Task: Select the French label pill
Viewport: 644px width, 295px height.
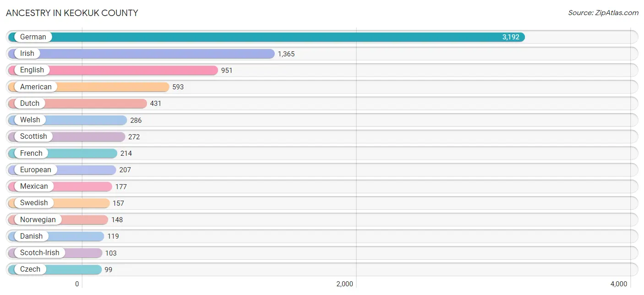Action: point(31,153)
